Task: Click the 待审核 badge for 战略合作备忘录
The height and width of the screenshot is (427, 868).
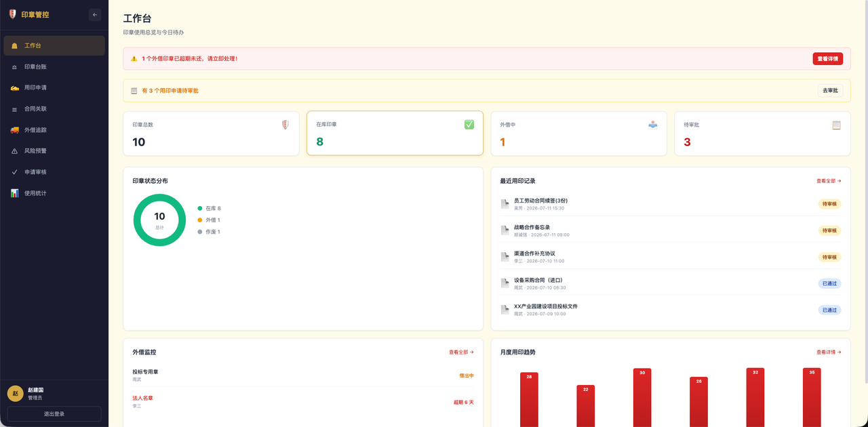Action: pyautogui.click(x=829, y=230)
